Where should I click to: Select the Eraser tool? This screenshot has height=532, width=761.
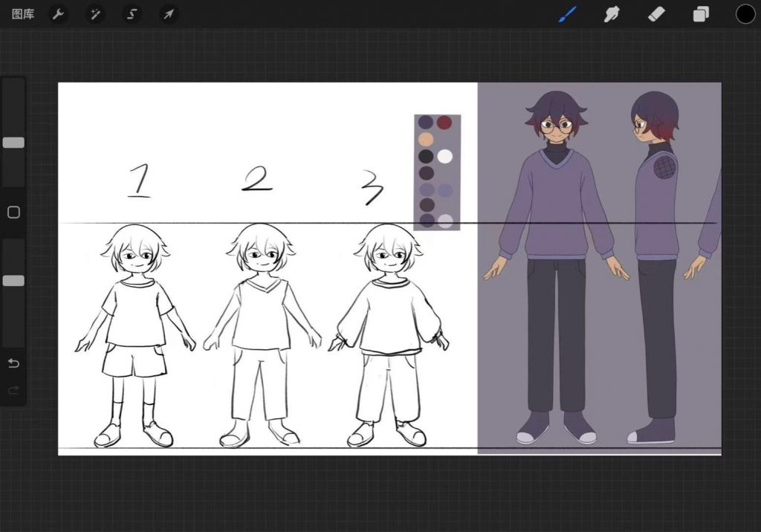(656, 14)
